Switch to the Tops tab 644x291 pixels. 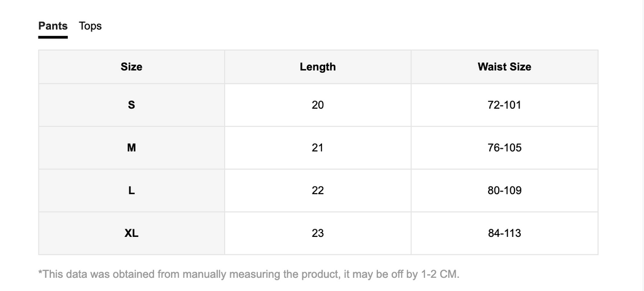90,26
